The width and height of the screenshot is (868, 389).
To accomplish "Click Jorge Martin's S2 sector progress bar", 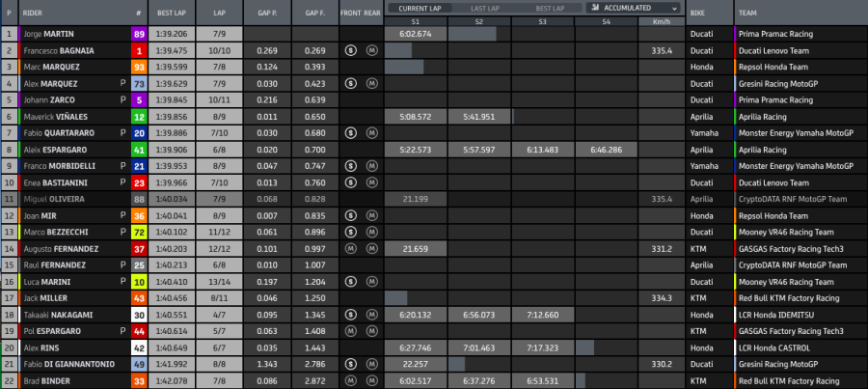I will [473, 34].
